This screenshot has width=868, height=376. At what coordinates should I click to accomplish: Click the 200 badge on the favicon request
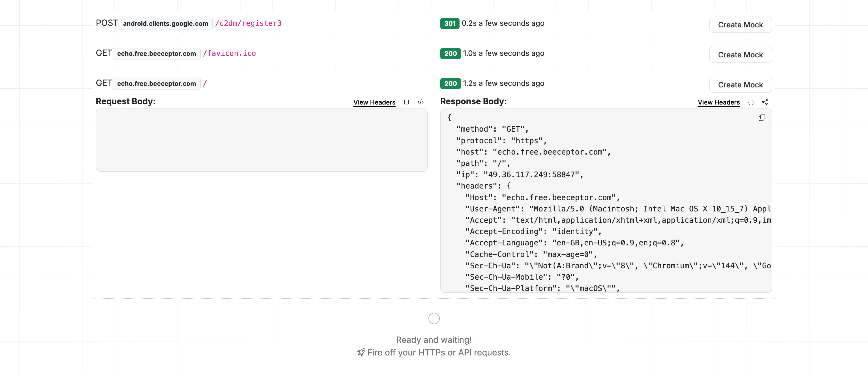point(450,53)
